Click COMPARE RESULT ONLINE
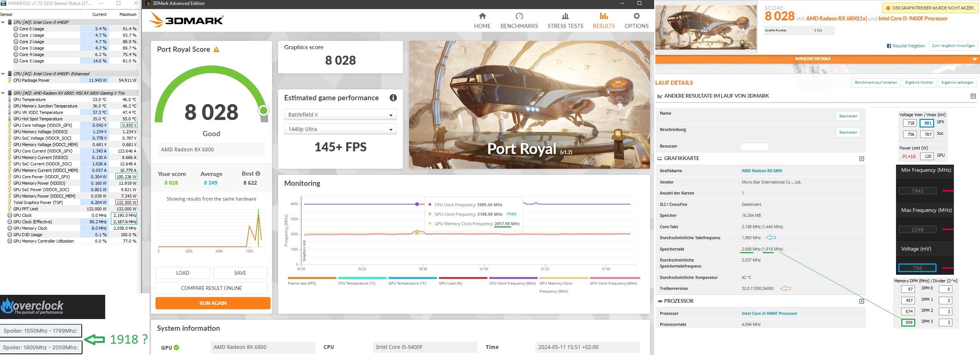980x355 pixels. coord(212,288)
